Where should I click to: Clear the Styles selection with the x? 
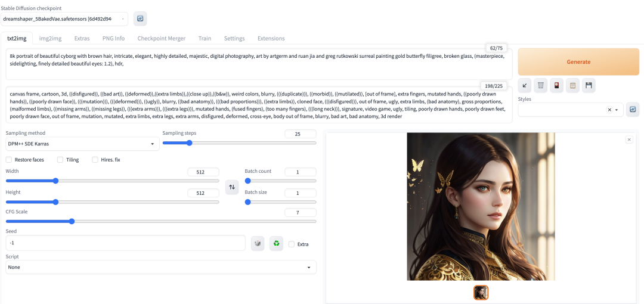609,110
